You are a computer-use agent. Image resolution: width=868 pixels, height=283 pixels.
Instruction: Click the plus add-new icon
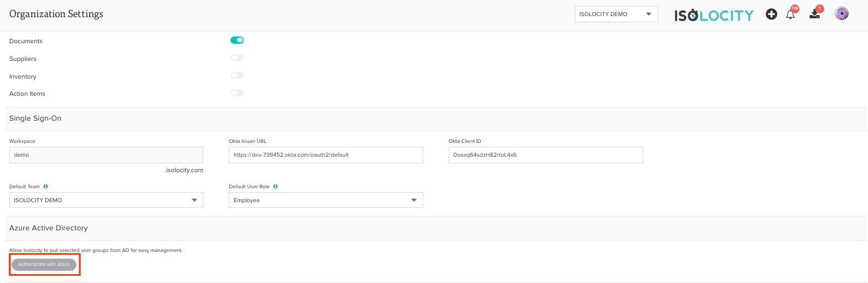[772, 14]
